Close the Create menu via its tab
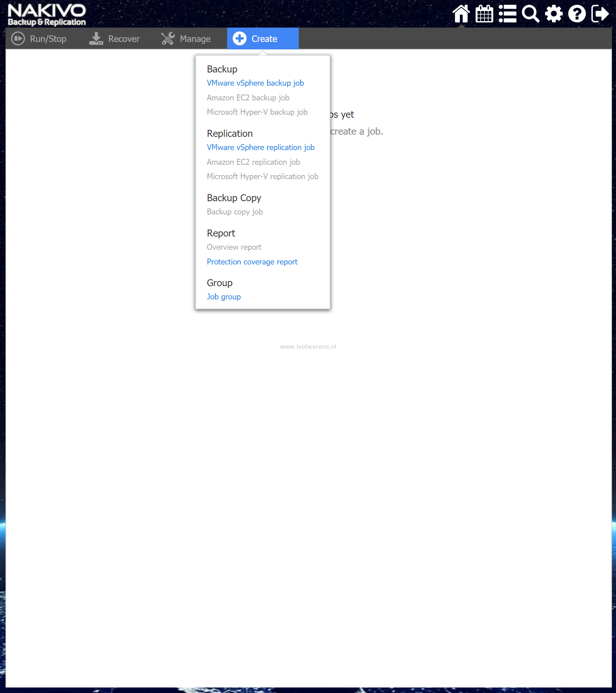This screenshot has width=616, height=693. point(263,38)
